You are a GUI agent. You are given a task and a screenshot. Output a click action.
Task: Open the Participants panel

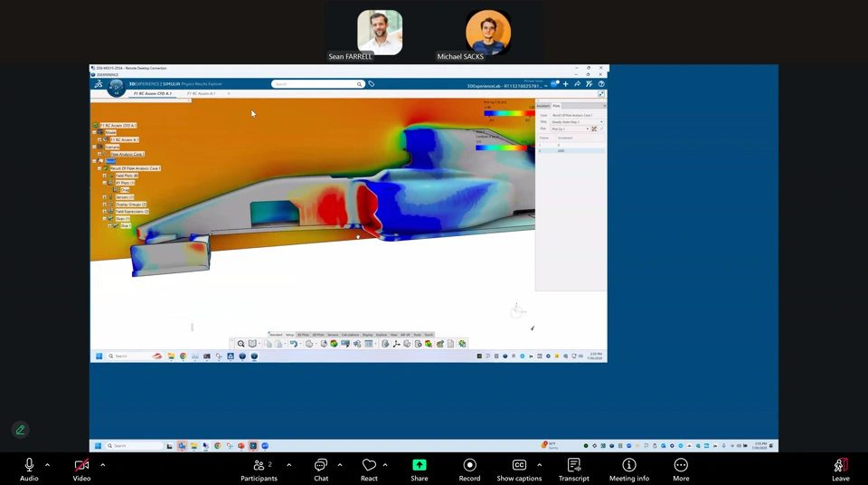[259, 469]
